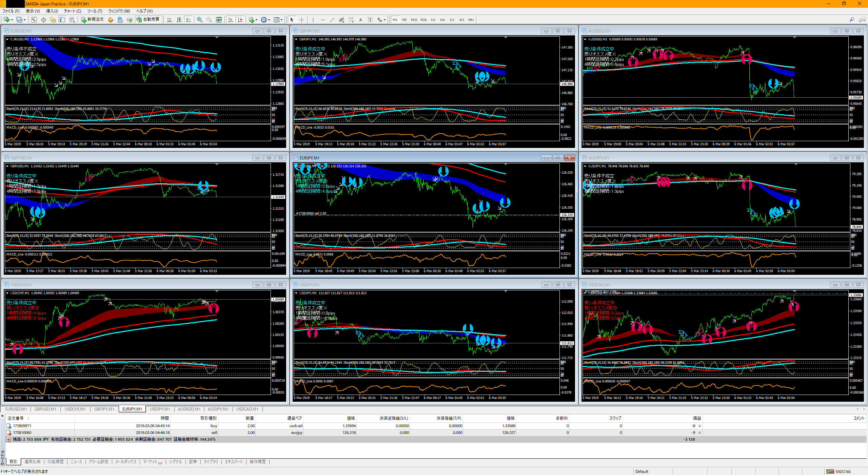The width and height of the screenshot is (868, 475).
Task: Toggle 自動売買 auto trading on
Action: tap(148, 20)
